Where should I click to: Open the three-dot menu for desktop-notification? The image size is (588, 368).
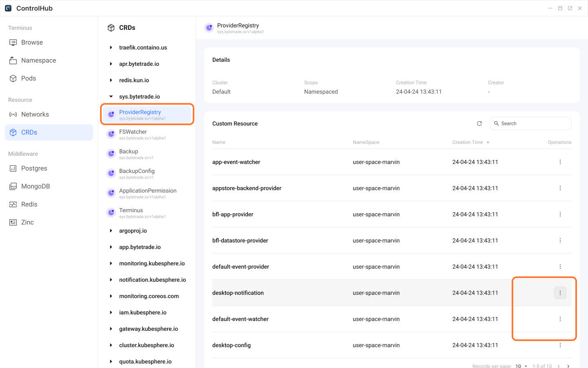560,293
